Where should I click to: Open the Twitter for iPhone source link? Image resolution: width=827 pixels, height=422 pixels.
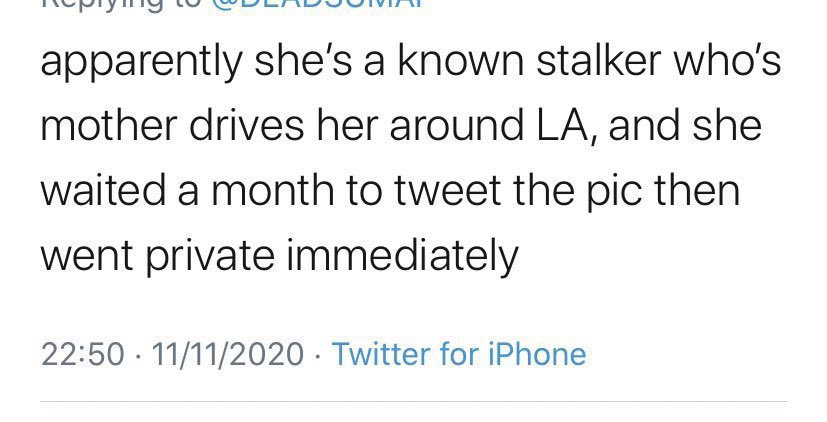pos(458,353)
